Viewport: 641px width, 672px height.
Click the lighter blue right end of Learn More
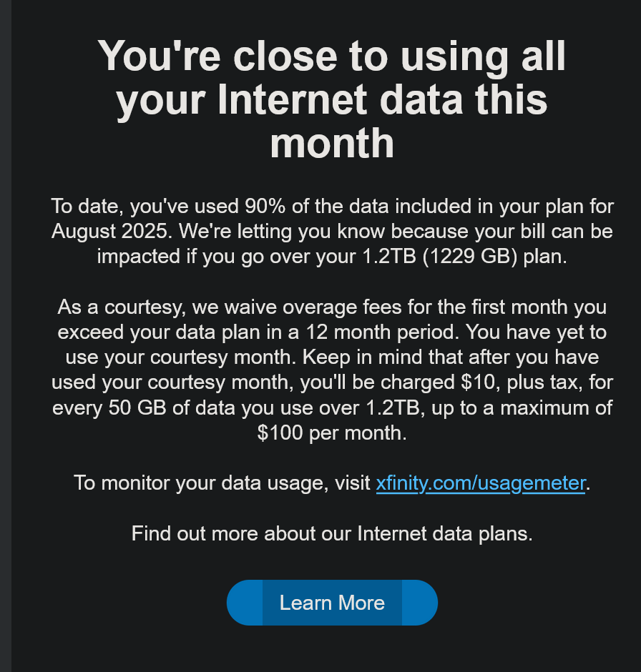(420, 603)
